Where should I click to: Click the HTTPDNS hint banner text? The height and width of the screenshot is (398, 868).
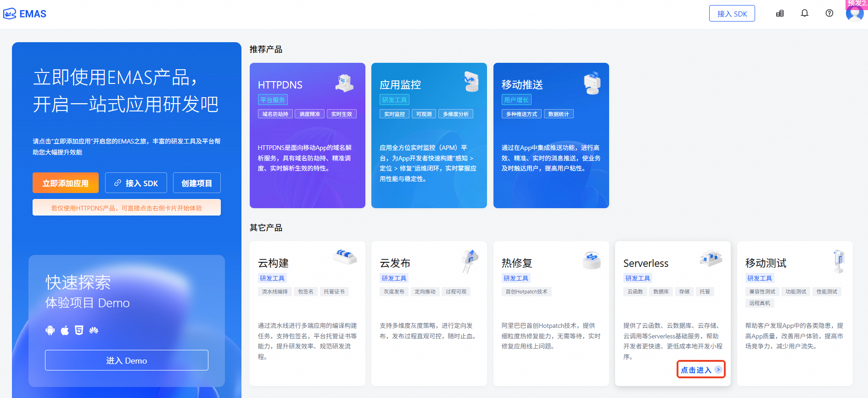pyautogui.click(x=127, y=208)
